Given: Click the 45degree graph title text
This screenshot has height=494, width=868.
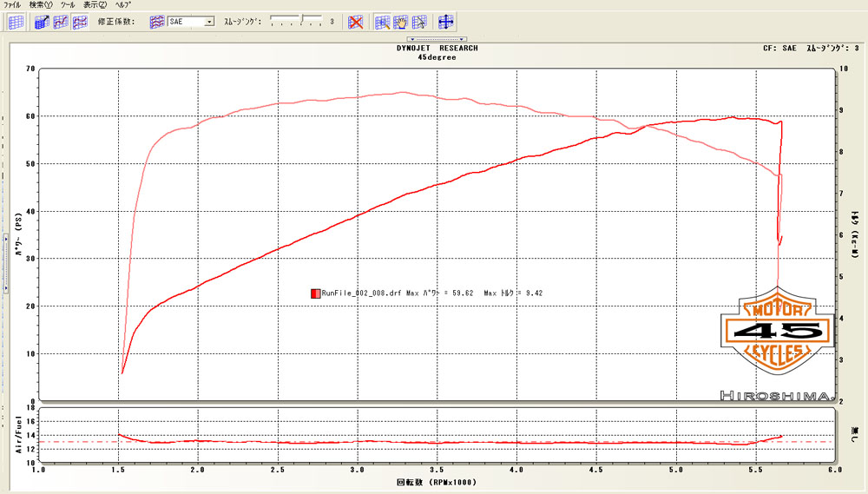Looking at the screenshot, I should (x=437, y=56).
